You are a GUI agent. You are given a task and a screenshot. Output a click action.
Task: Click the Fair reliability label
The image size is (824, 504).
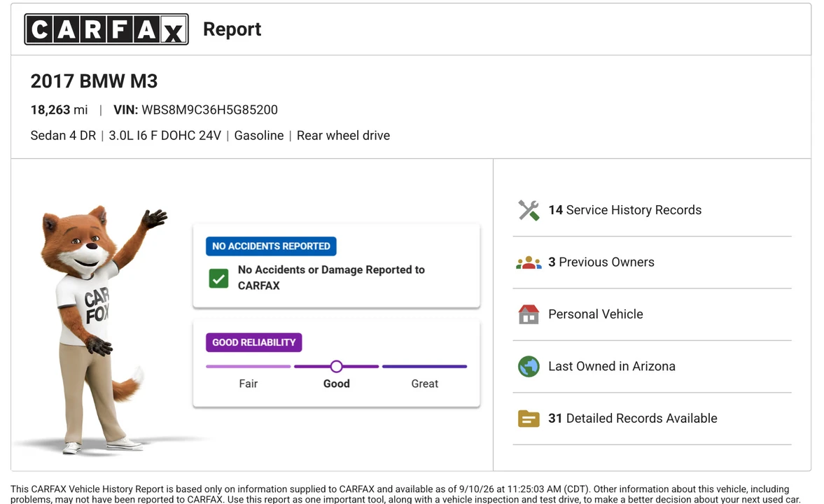[x=248, y=384]
